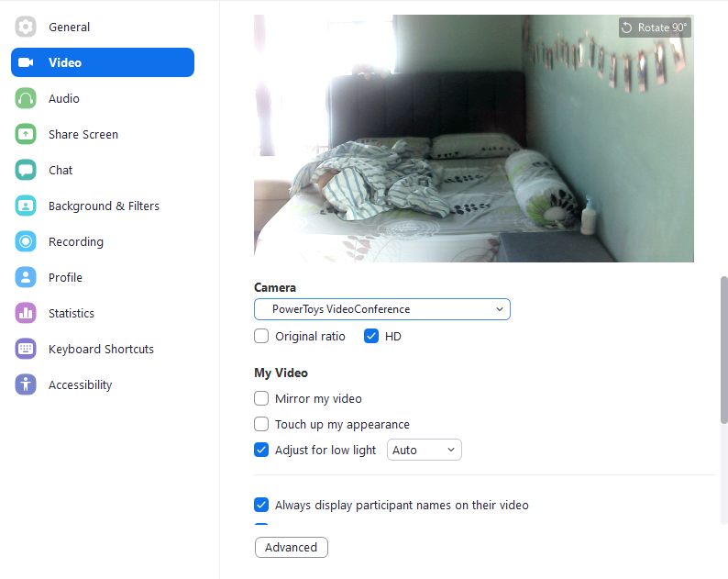Open the Camera selection dropdown

click(x=382, y=309)
